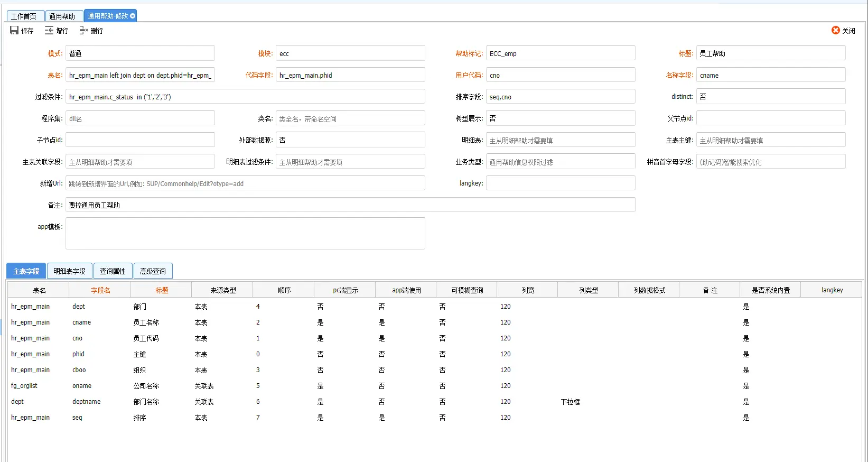Click the 帮助标记 field with ECC_emp
Screen dimensions: 868x462
click(561, 53)
